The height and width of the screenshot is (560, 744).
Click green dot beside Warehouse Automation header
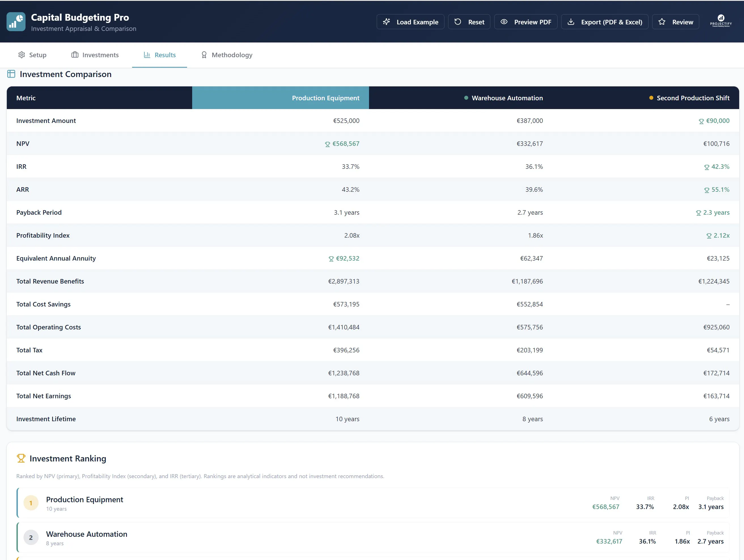click(466, 98)
